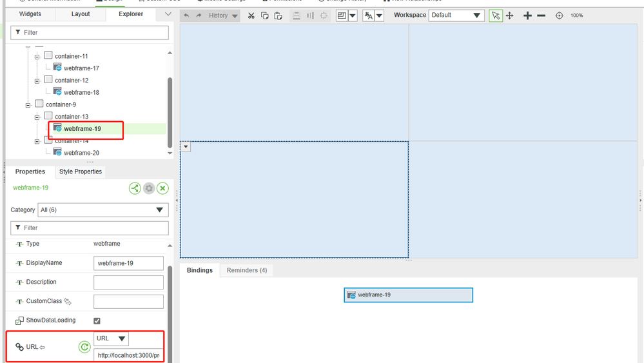Open the layout view dropdown arrow
This screenshot has width=644, height=363.
coord(353,15)
